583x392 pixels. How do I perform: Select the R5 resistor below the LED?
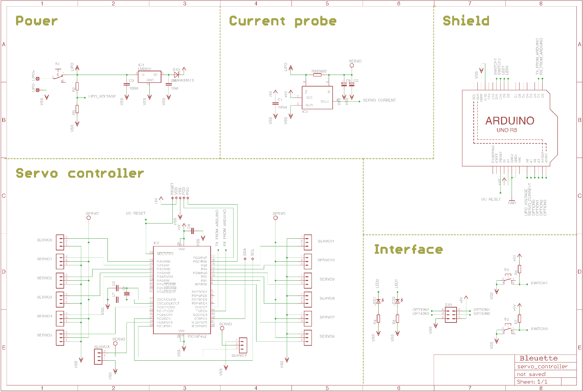(x=398, y=318)
